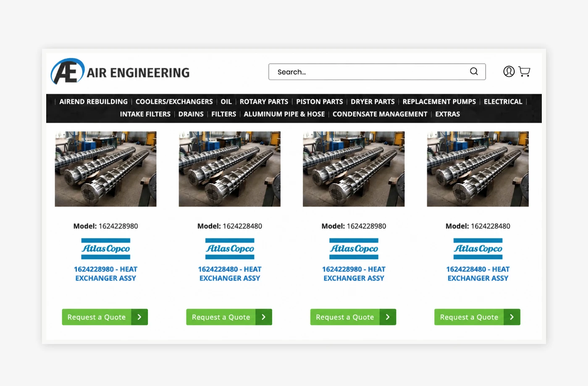Click Atlas Copco logo on second card
The height and width of the screenshot is (386, 588).
(230, 249)
